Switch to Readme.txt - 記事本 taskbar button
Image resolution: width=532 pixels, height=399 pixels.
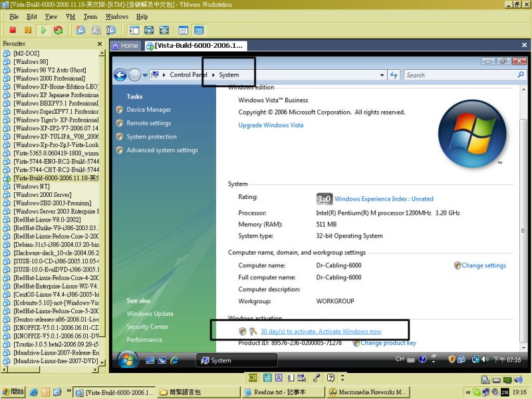(x=283, y=392)
